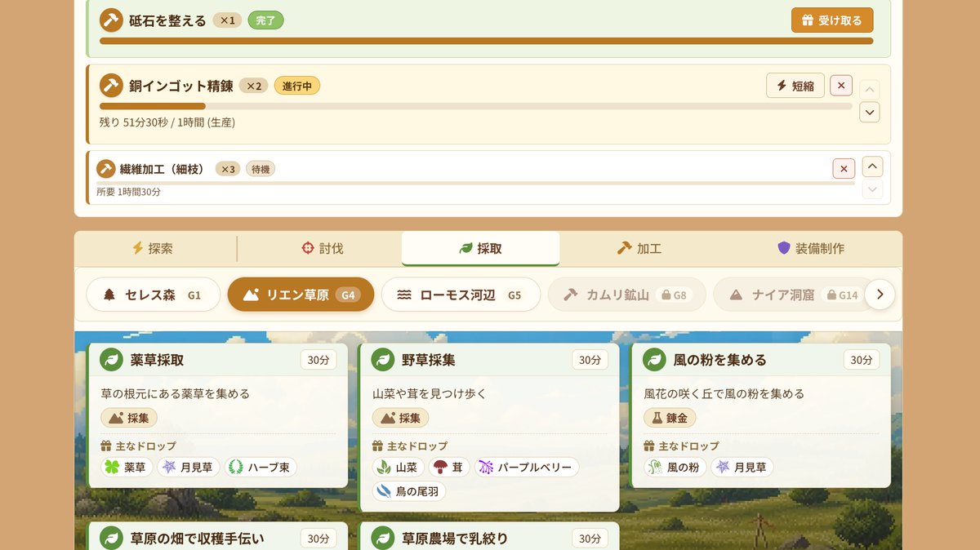The image size is (980, 550).
Task: Move 繊維加工（細枝） up in queue
Action: (872, 166)
